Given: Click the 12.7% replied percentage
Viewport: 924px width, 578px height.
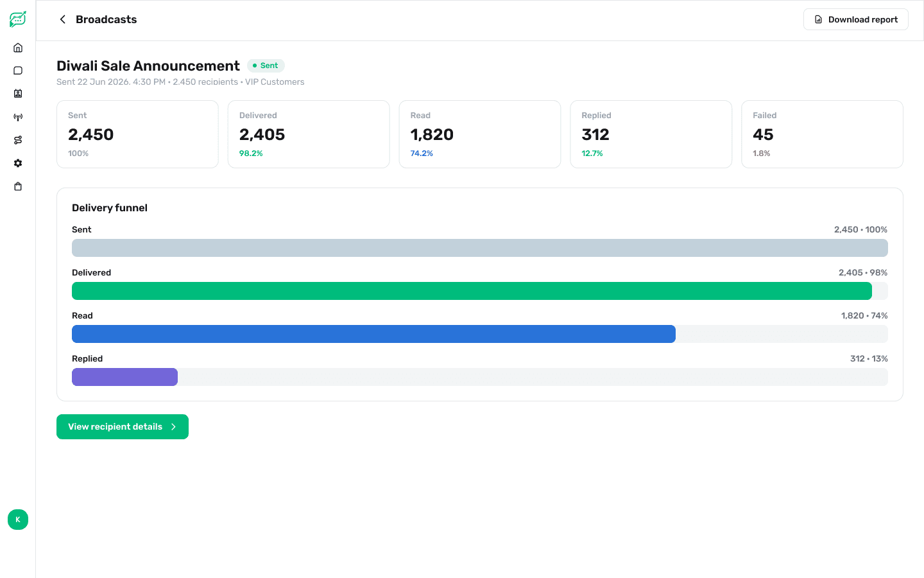Looking at the screenshot, I should (592, 153).
